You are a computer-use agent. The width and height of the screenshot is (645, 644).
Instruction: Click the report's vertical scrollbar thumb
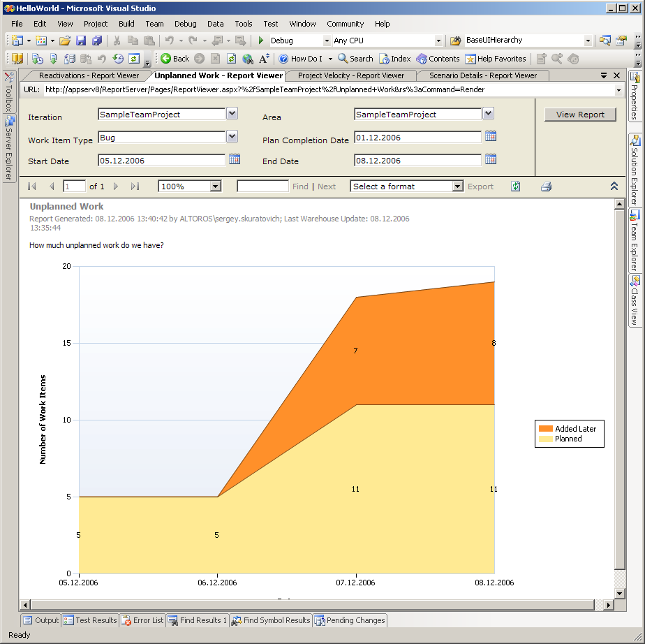619,390
